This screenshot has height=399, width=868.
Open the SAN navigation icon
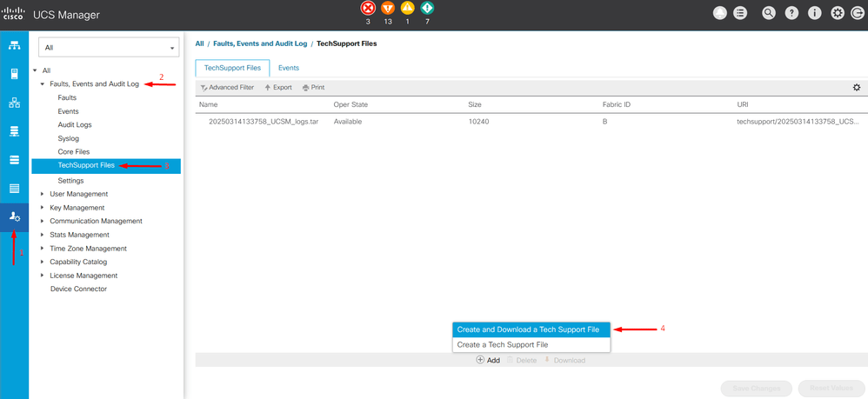15,131
